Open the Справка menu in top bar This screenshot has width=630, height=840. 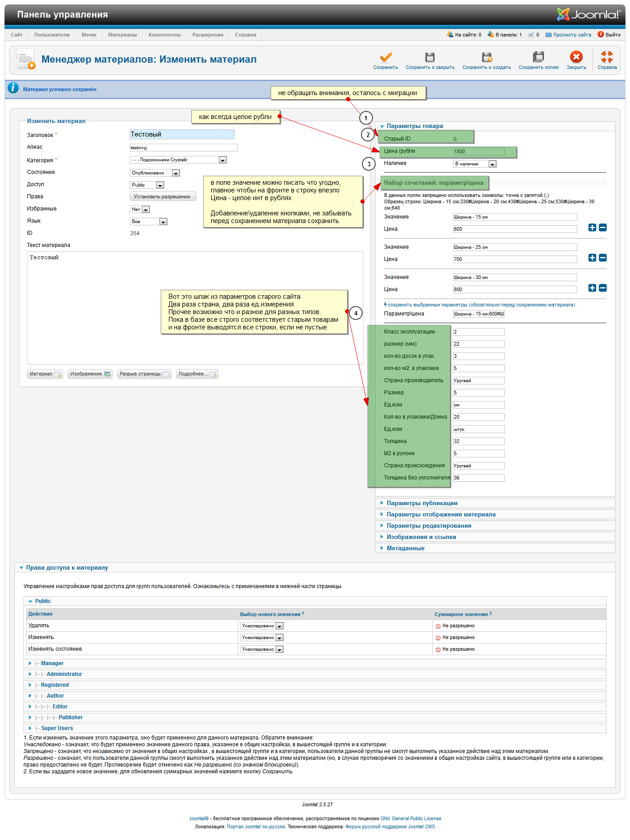(245, 35)
